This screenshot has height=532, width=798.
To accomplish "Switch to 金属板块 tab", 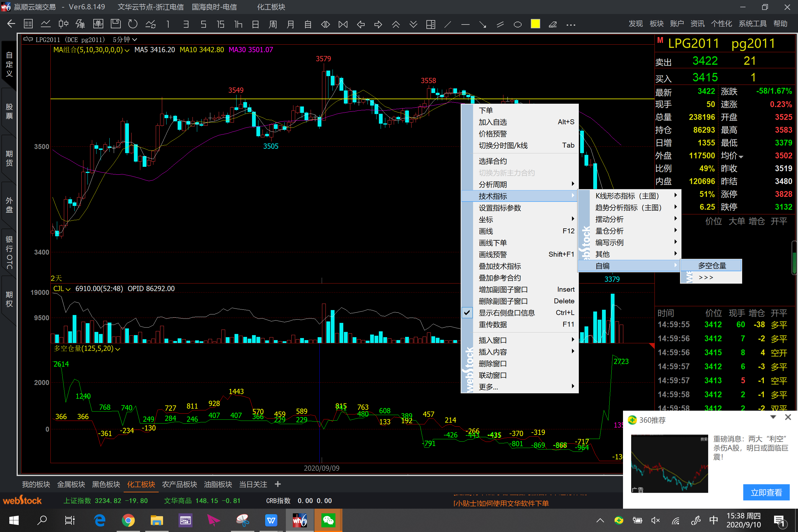I will 71,484.
